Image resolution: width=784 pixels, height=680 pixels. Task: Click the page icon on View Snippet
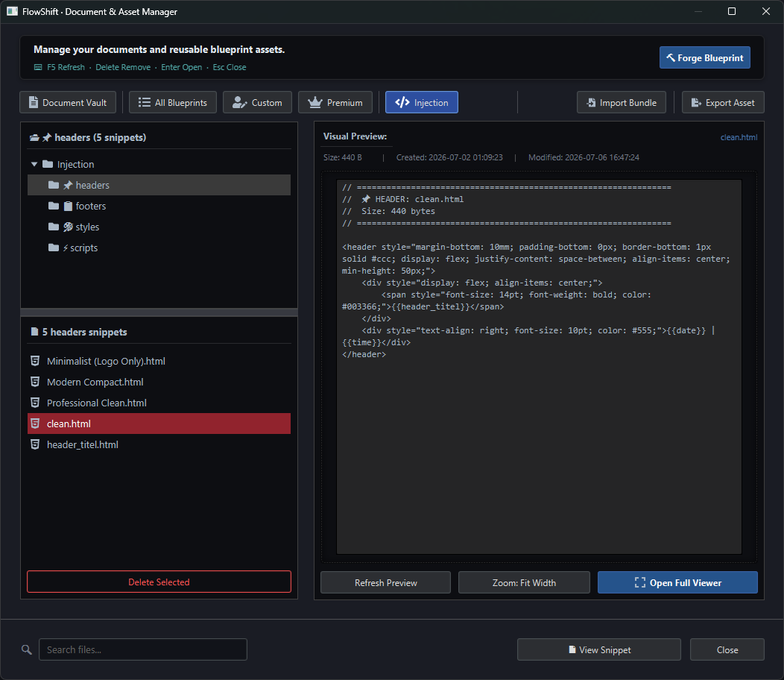click(x=572, y=649)
